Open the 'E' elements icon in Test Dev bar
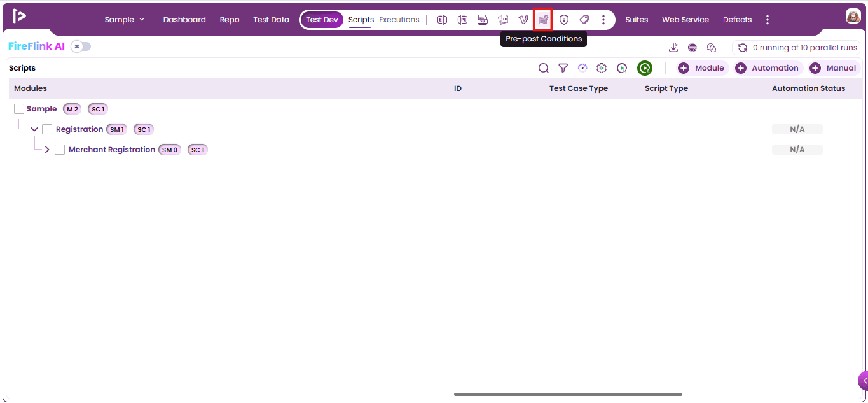This screenshot has height=403, width=868. [442, 20]
